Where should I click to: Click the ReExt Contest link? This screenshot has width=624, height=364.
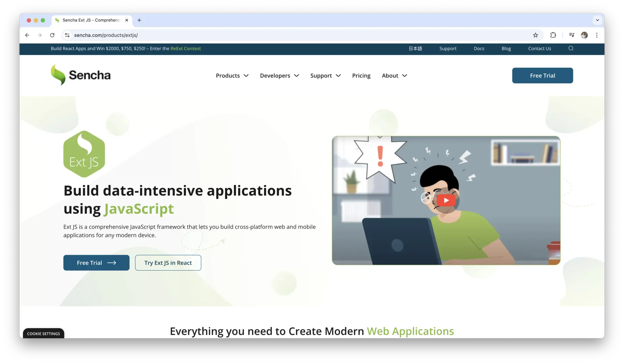(x=186, y=49)
